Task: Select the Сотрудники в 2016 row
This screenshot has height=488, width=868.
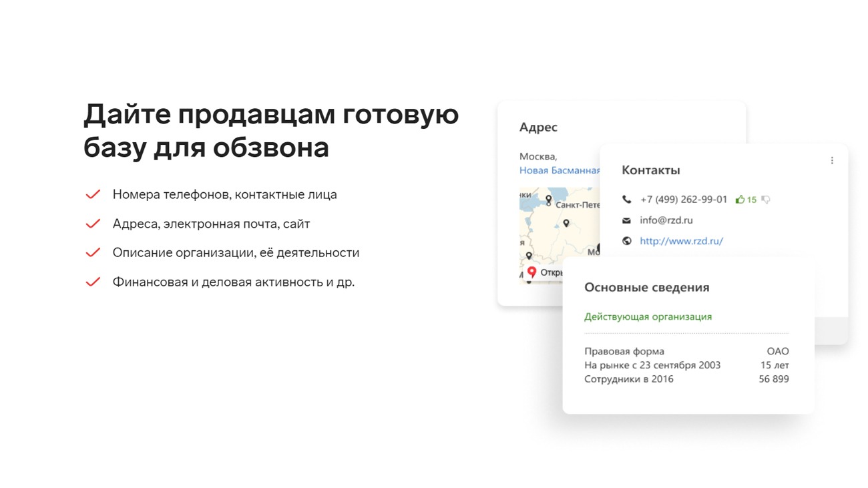Action: click(x=686, y=379)
